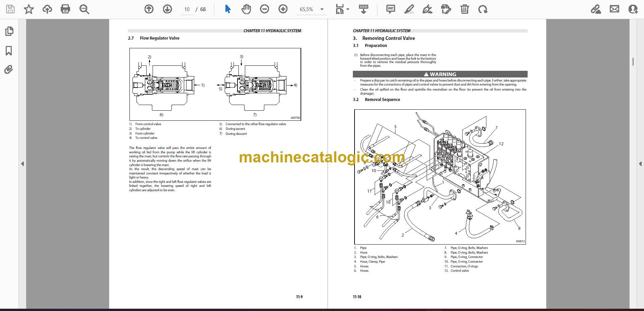Print the document

click(65, 9)
